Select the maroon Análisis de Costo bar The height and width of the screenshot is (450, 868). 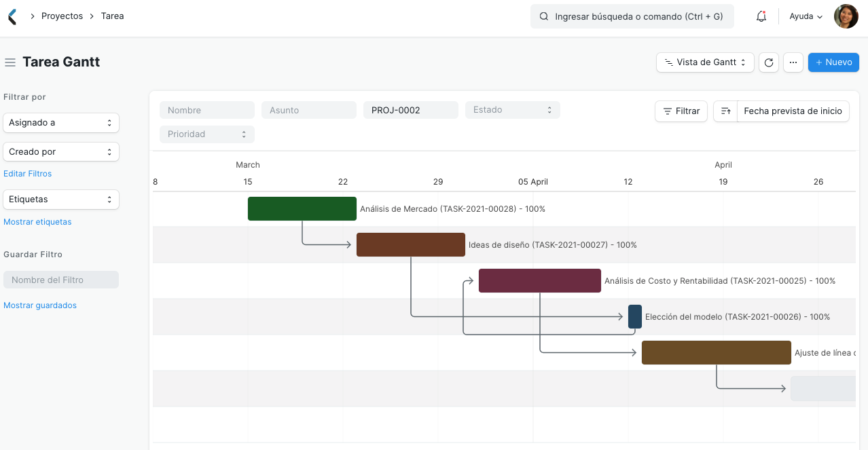540,281
